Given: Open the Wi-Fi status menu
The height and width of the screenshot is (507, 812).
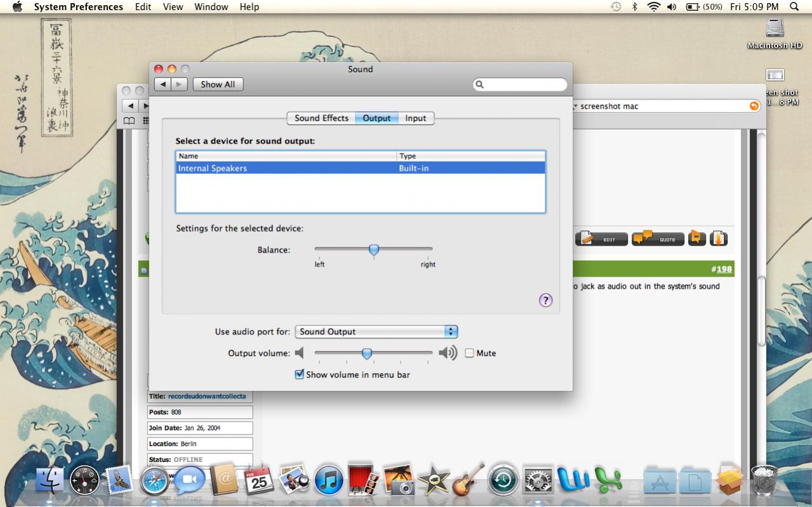Looking at the screenshot, I should pyautogui.click(x=654, y=7).
